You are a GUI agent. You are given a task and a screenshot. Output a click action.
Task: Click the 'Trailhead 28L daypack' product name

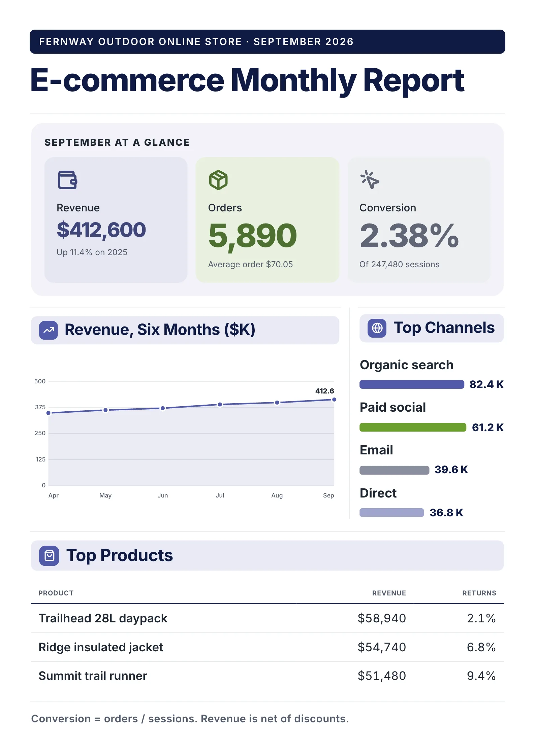[103, 619]
